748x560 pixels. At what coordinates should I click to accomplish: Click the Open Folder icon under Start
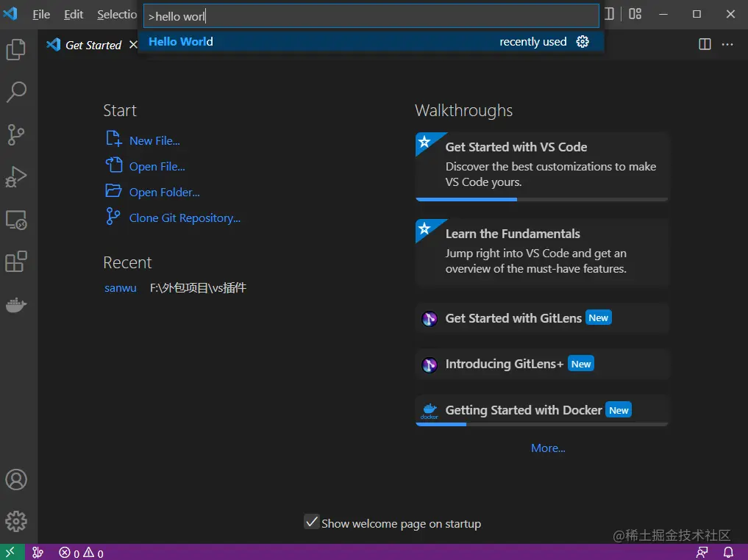113,190
